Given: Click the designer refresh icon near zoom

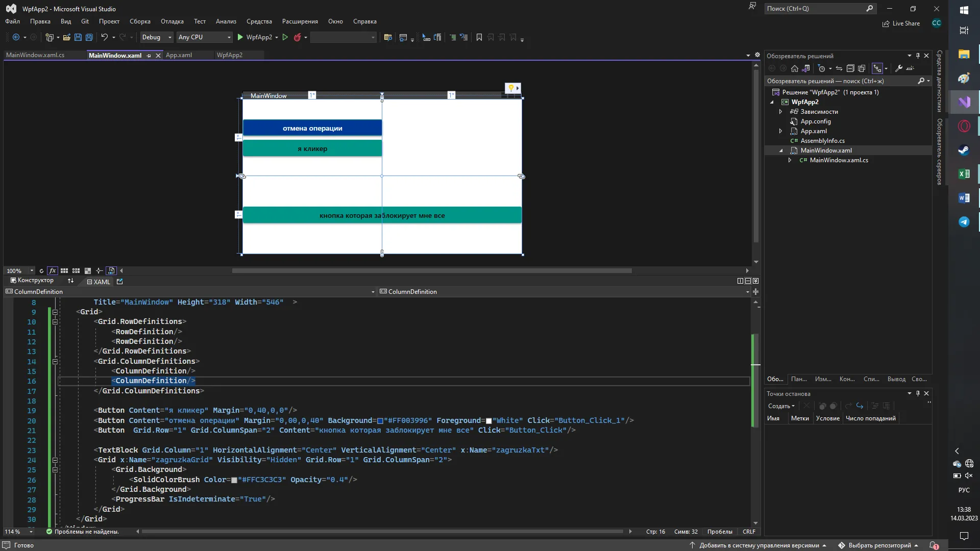Looking at the screenshot, I should 41,271.
